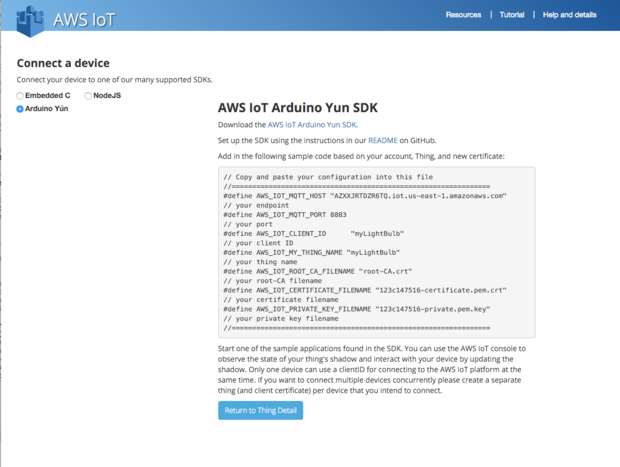
Task: Open the AWS IoT Arduino Yun SDK download link
Action: click(312, 125)
